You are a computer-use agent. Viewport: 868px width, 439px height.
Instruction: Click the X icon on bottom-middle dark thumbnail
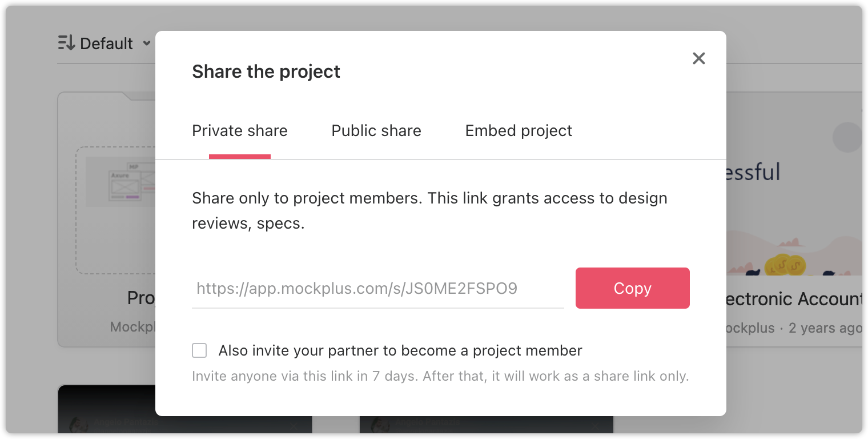[595, 426]
